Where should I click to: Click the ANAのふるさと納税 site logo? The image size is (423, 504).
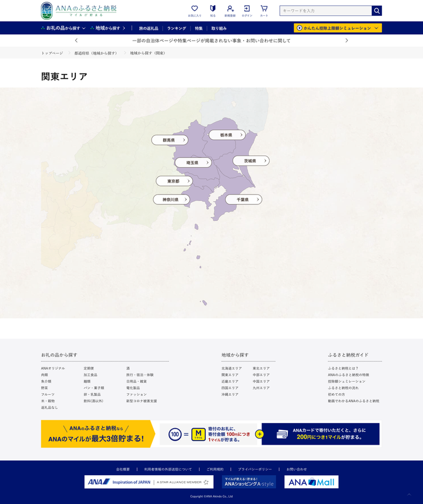point(79,11)
